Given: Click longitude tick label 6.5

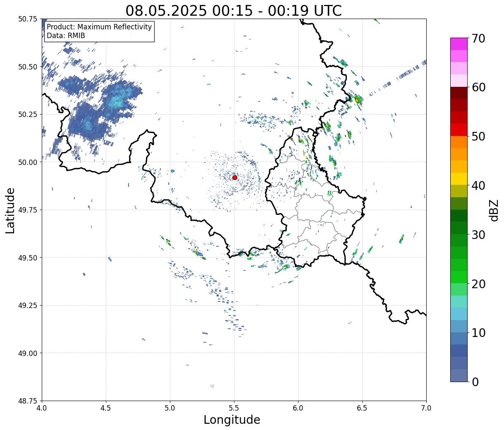Looking at the screenshot, I should click(362, 408).
